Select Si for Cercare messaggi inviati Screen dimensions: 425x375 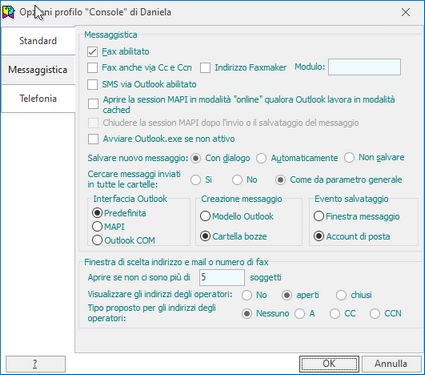pyautogui.click(x=196, y=180)
